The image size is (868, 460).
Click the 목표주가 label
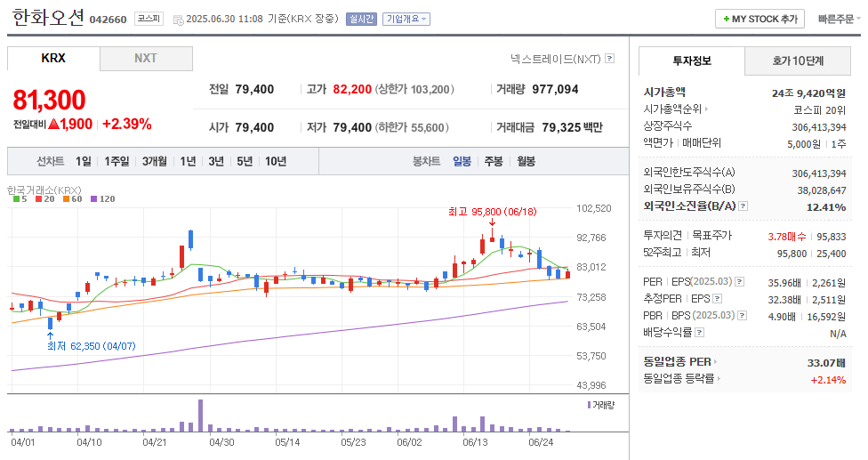(x=712, y=236)
